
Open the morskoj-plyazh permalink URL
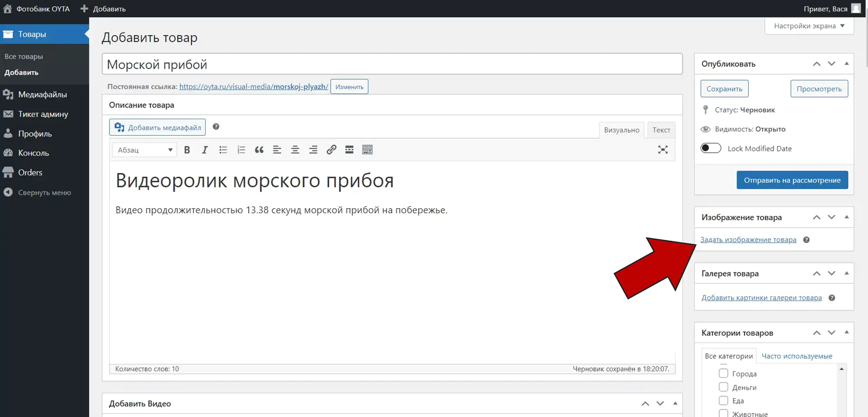coord(254,87)
